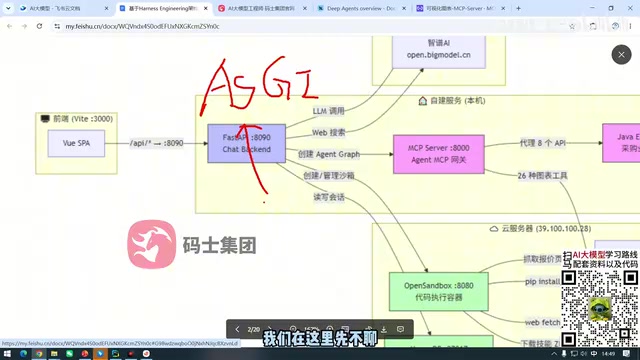Open the tab search dropdown arrow
Screen dimensions: 640x360
click(x=8, y=8)
